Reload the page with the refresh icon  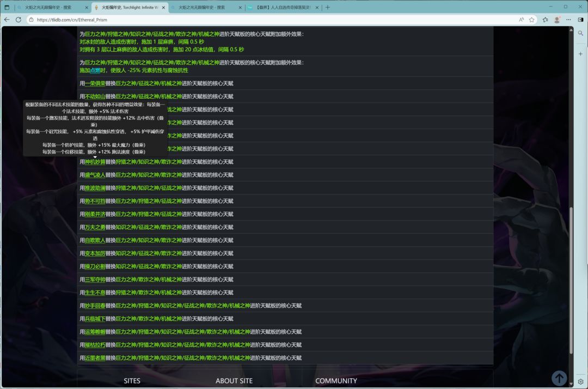[19, 20]
